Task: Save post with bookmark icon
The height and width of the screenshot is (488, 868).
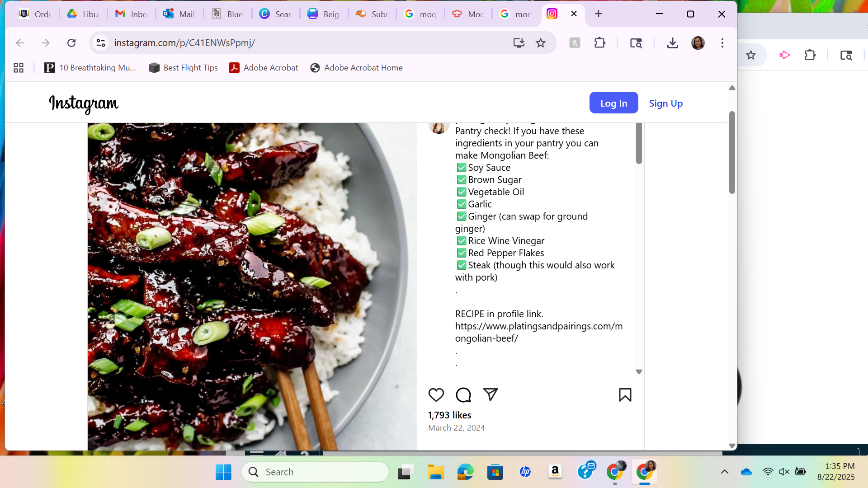Action: [x=625, y=395]
